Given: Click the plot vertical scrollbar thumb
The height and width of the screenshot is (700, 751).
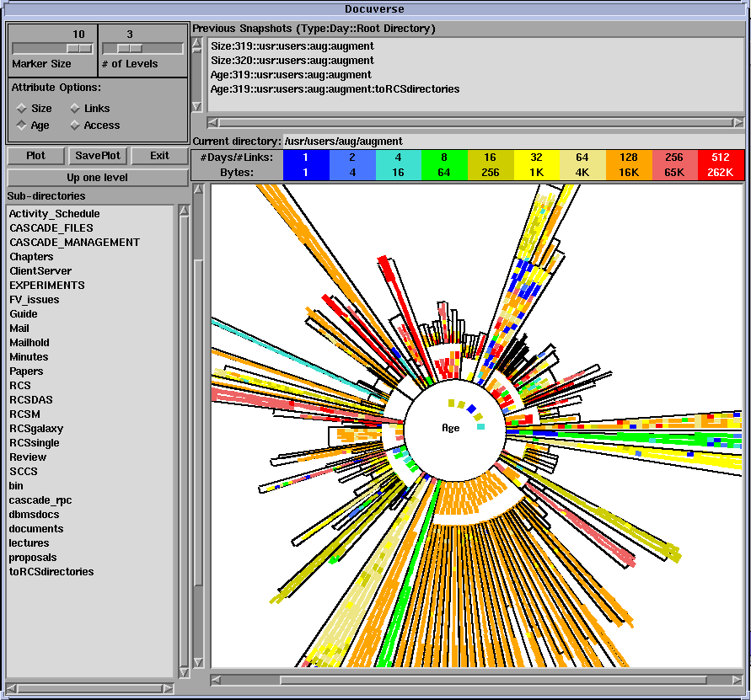Looking at the screenshot, I should click(x=198, y=423).
